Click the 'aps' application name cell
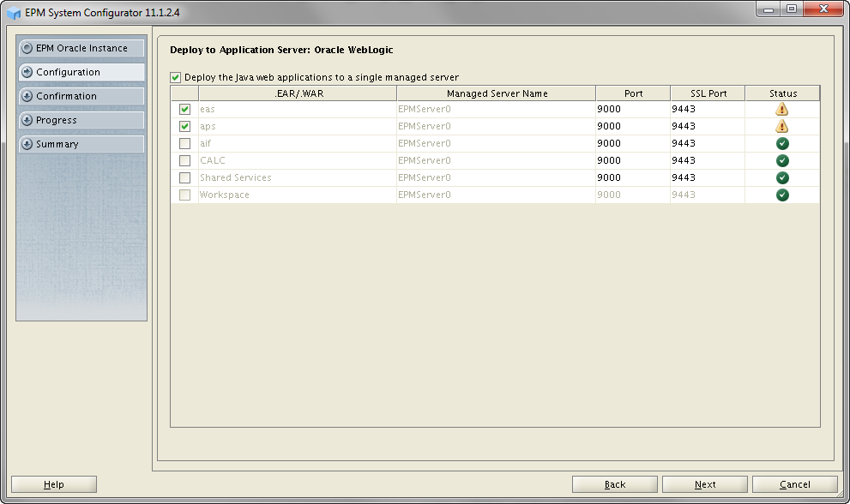 click(297, 126)
